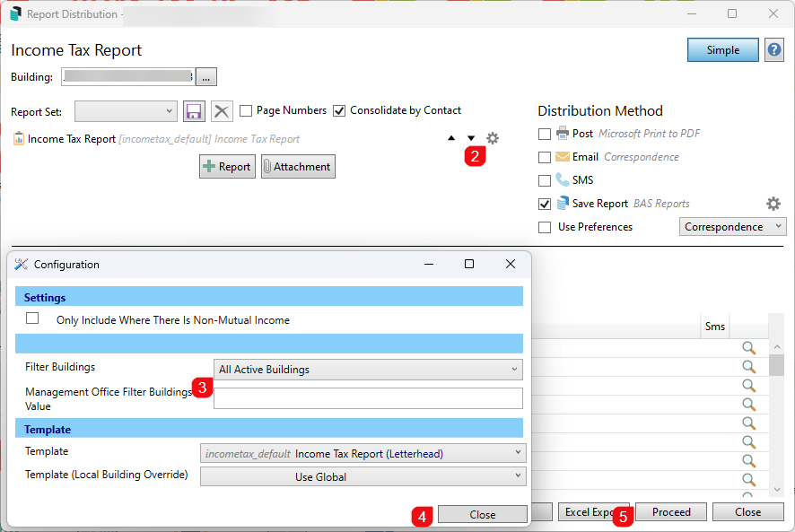
Task: Save the current report set
Action: tap(194, 111)
